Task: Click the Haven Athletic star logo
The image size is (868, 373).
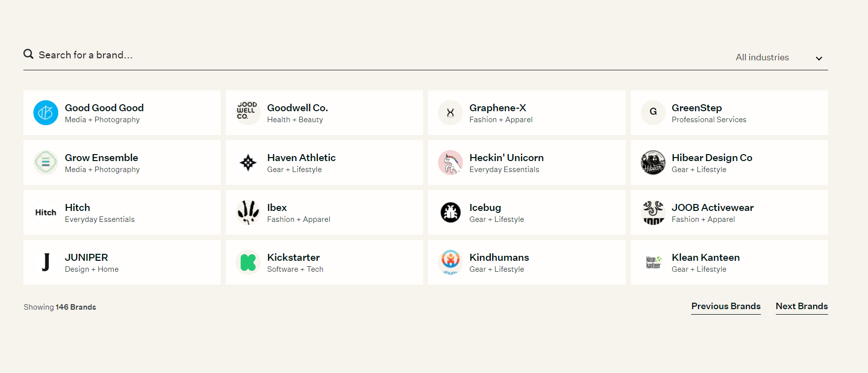Action: (x=248, y=163)
